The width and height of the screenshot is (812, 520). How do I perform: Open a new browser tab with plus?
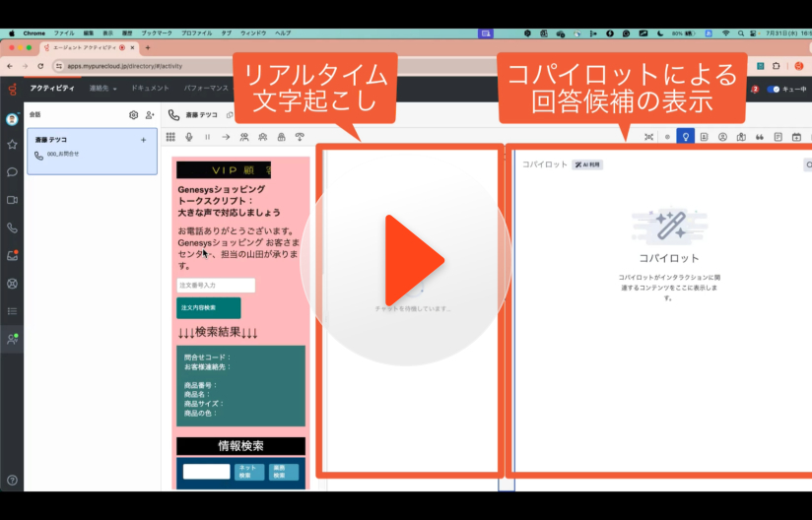[x=148, y=47]
